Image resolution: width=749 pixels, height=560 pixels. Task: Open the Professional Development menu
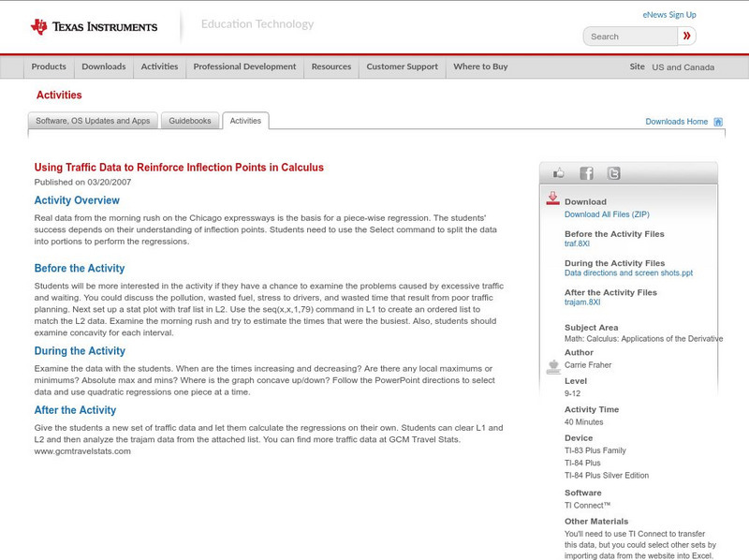pyautogui.click(x=244, y=66)
